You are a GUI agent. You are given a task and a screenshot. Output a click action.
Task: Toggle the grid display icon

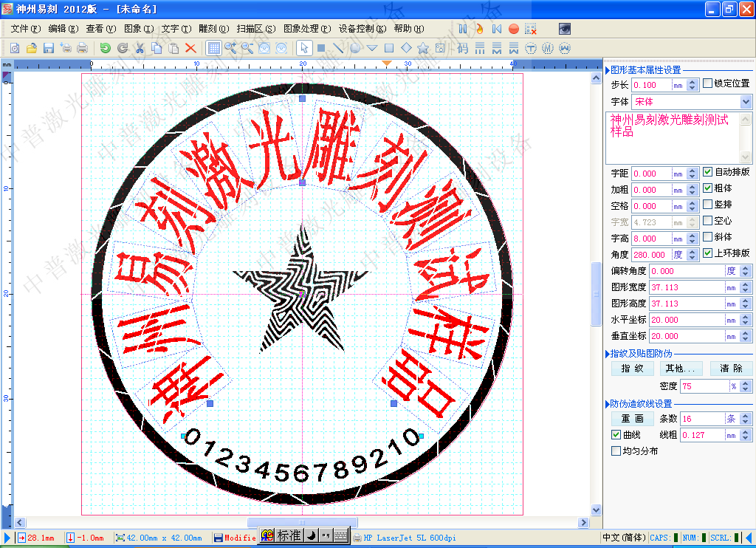[x=213, y=48]
